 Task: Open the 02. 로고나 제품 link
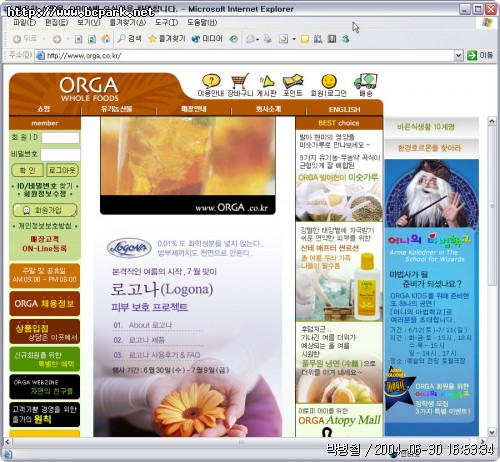coord(139,340)
